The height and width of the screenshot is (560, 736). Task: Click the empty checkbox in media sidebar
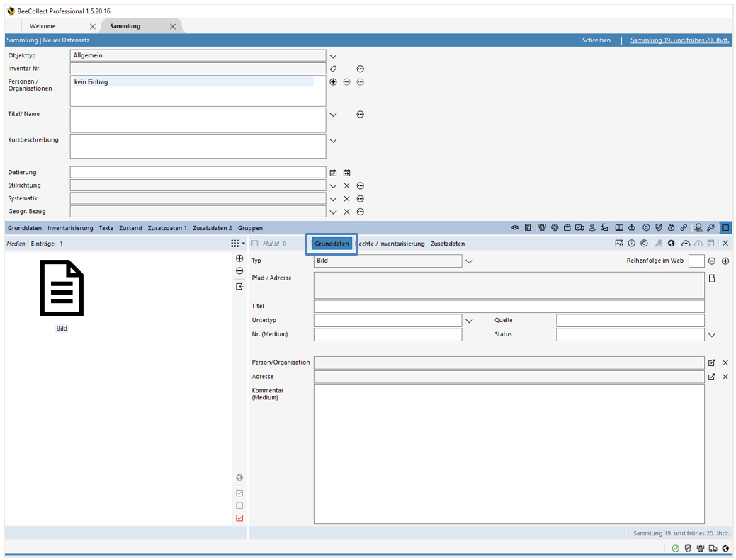tap(239, 505)
